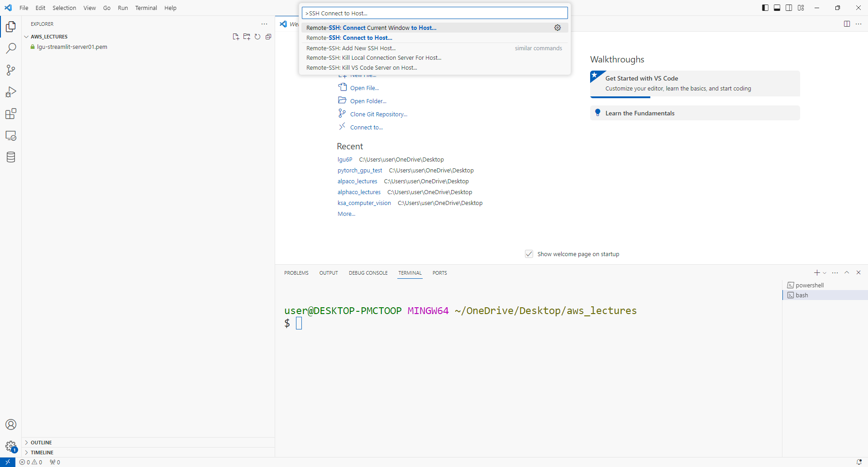Open the Search view icon

tap(11, 48)
